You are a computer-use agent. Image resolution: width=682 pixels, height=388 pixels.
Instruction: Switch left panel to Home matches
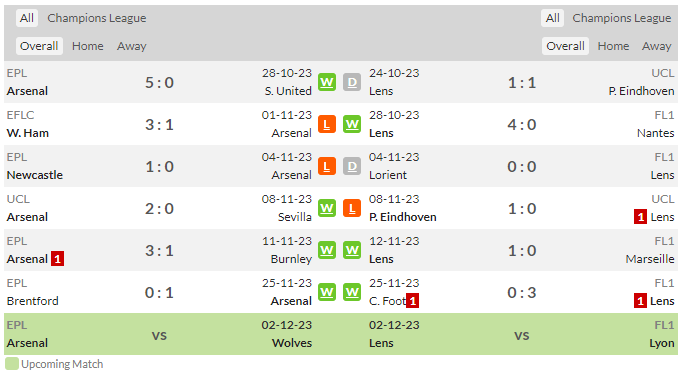pos(87,46)
